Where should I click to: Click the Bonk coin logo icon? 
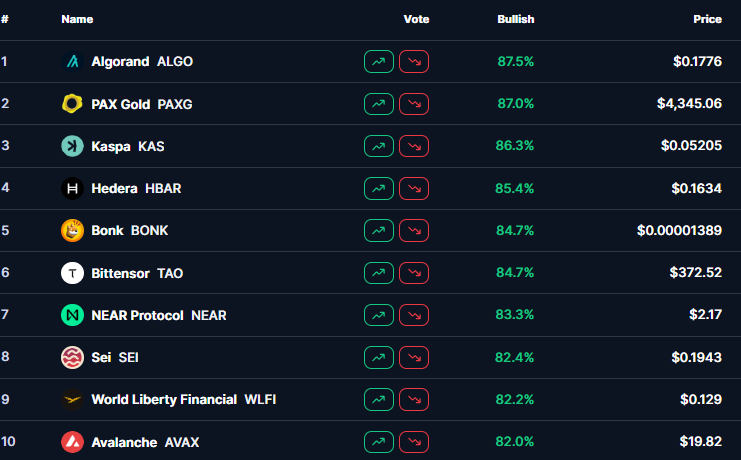[72, 230]
